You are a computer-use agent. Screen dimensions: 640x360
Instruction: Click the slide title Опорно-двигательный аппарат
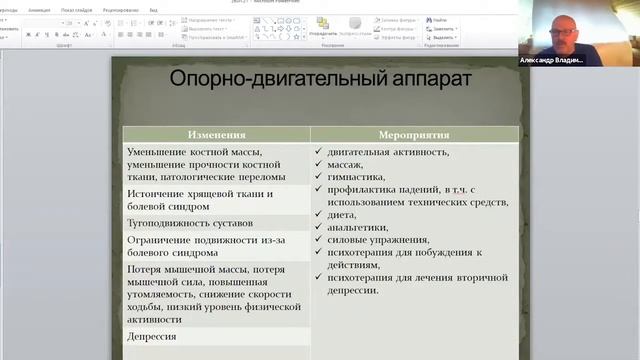tap(320, 78)
